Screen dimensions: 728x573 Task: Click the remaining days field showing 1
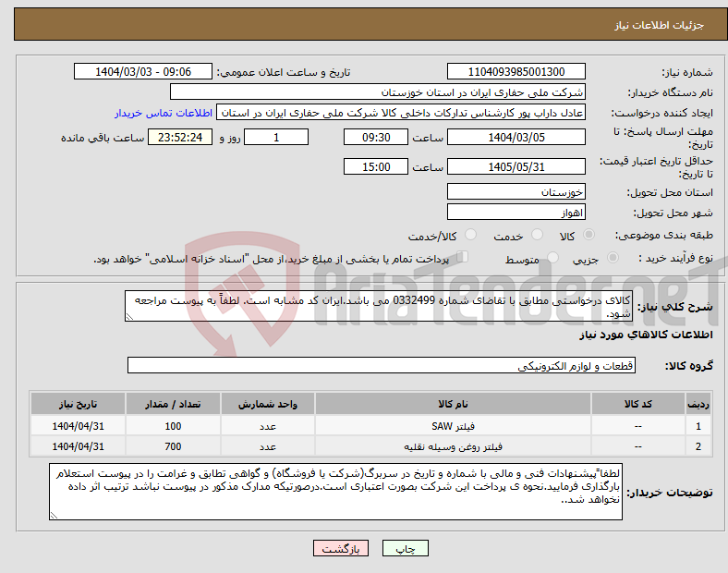click(276, 138)
